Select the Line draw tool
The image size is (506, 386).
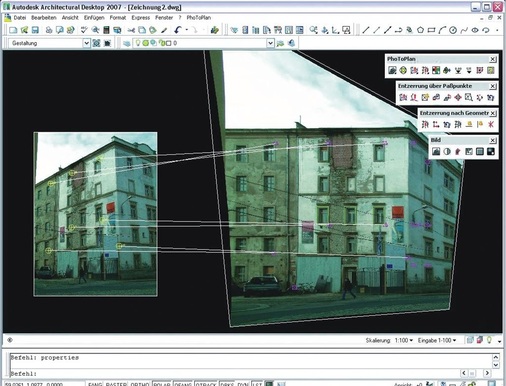point(366,30)
